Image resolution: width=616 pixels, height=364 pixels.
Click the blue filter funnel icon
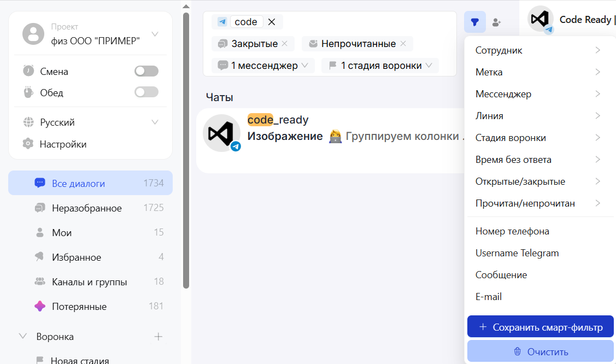pyautogui.click(x=475, y=22)
